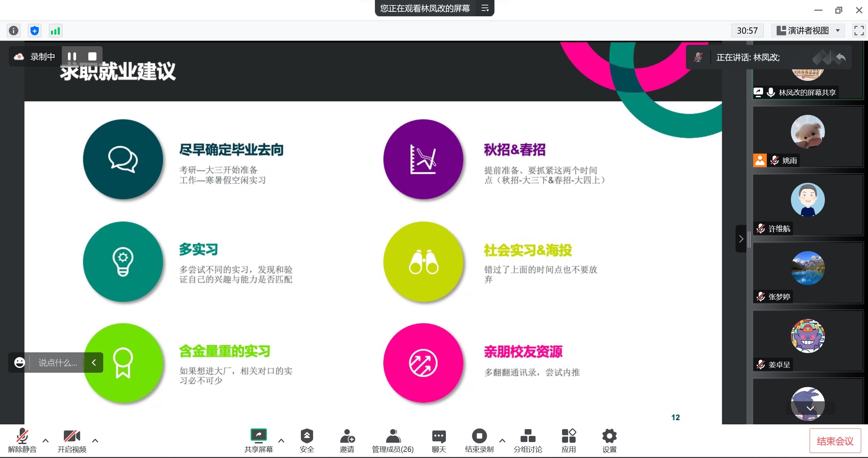Click the red 结束会议 button

coord(835,441)
